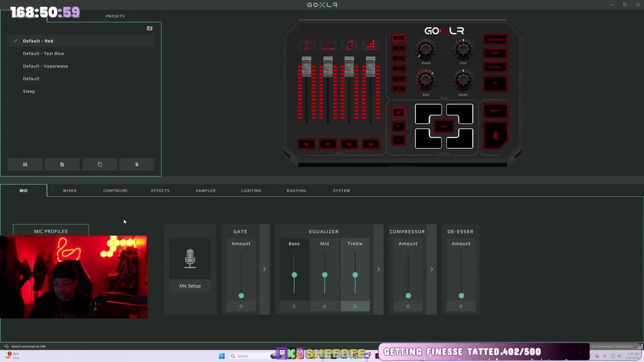Toggle the Megaphone effect button
Viewport: 644px width, 362px height.
[496, 39]
